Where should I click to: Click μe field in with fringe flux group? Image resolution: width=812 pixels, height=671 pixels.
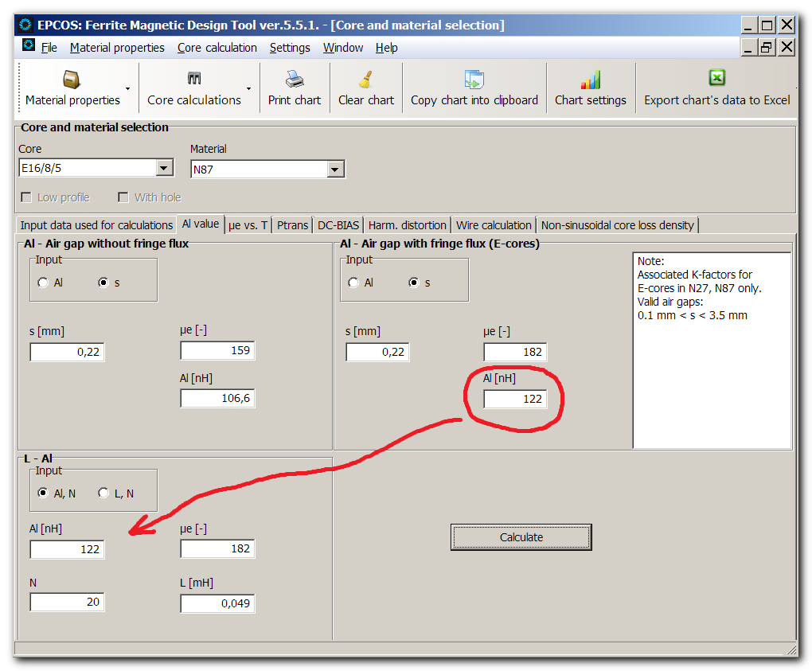tap(515, 352)
